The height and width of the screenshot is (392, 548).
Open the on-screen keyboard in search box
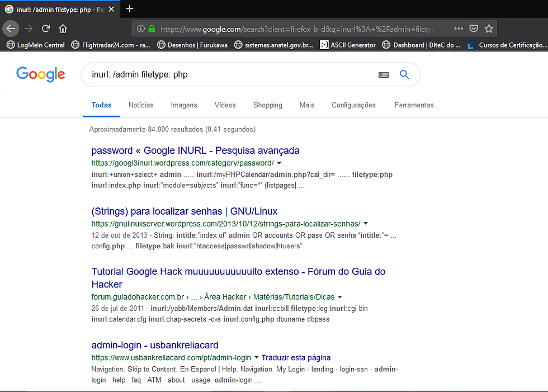[384, 74]
